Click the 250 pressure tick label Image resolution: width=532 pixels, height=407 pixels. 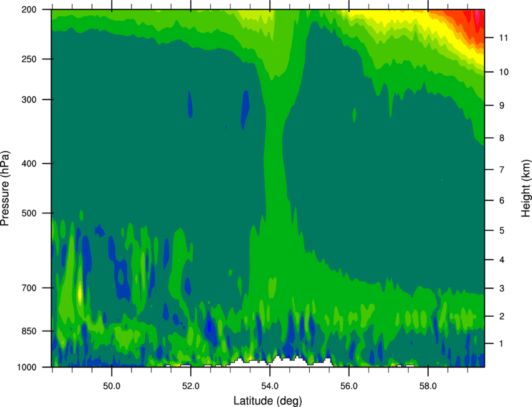[x=29, y=59]
